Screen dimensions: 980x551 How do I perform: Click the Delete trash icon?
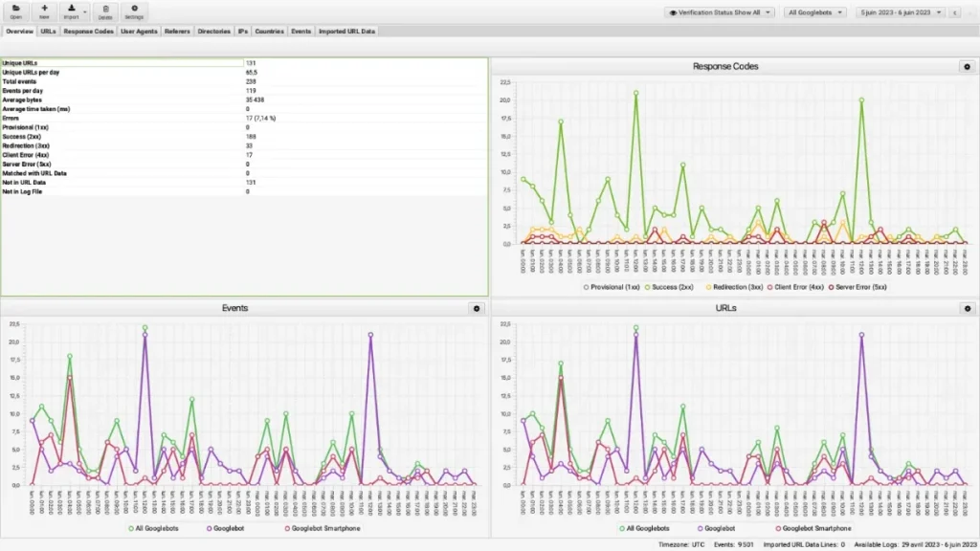click(105, 11)
